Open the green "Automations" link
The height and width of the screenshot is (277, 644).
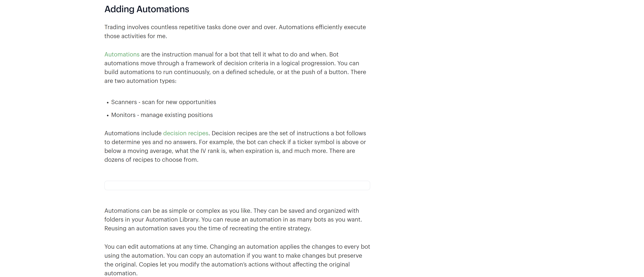click(x=122, y=54)
